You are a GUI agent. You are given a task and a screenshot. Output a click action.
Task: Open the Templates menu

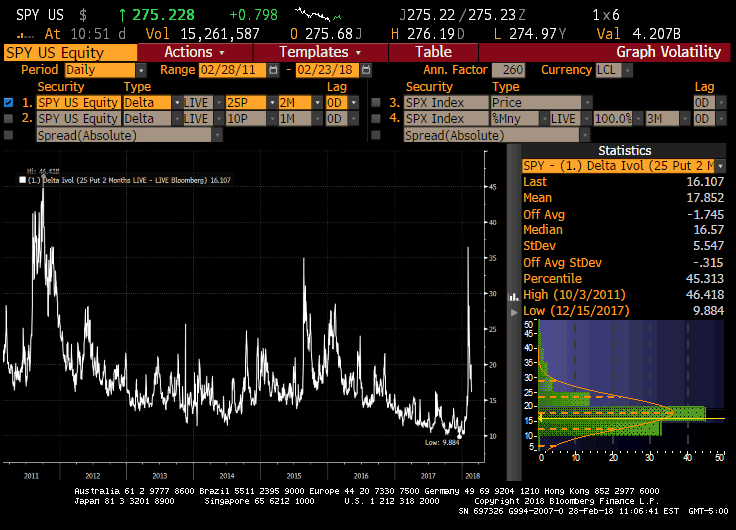click(x=320, y=52)
